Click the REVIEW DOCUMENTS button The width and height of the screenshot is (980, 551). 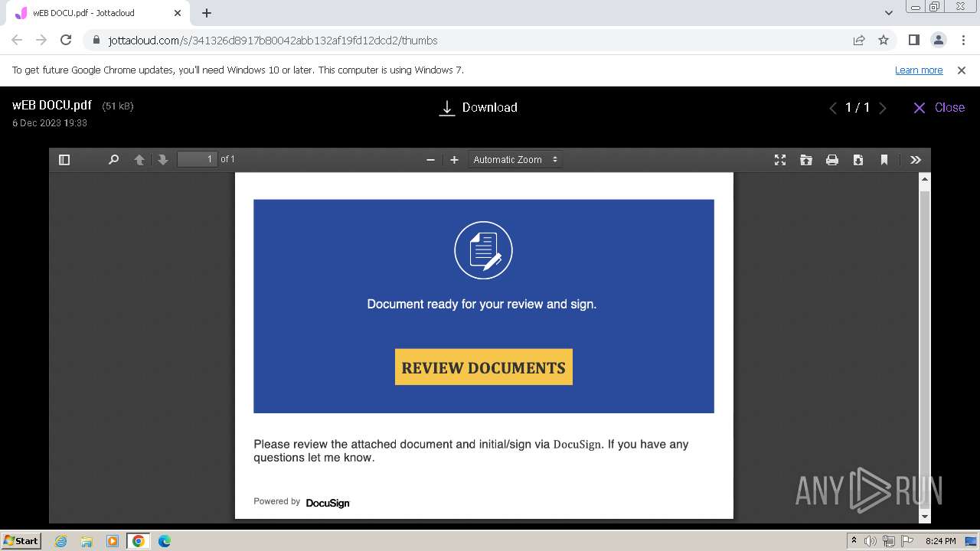(484, 367)
